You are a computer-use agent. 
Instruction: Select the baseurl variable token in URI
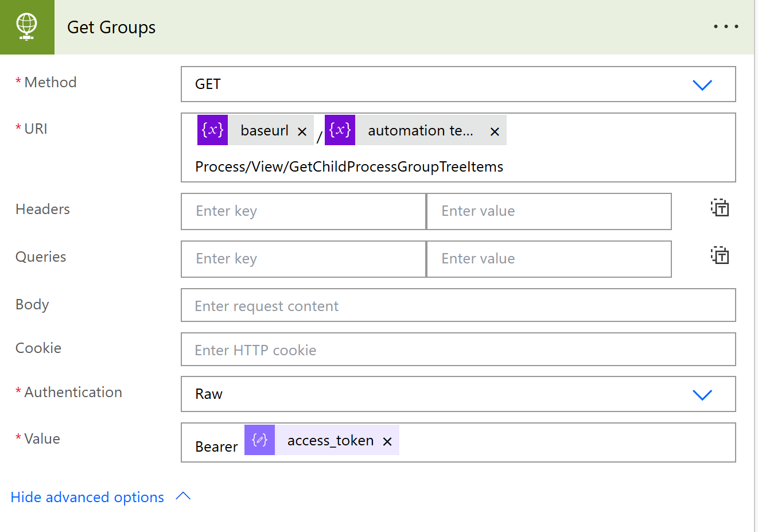click(x=264, y=130)
